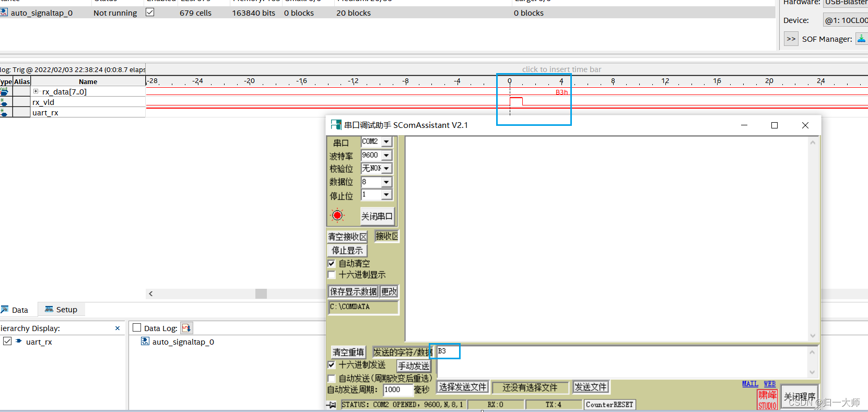
Task: Click 选择发送文件 select file button
Action: [x=463, y=387]
